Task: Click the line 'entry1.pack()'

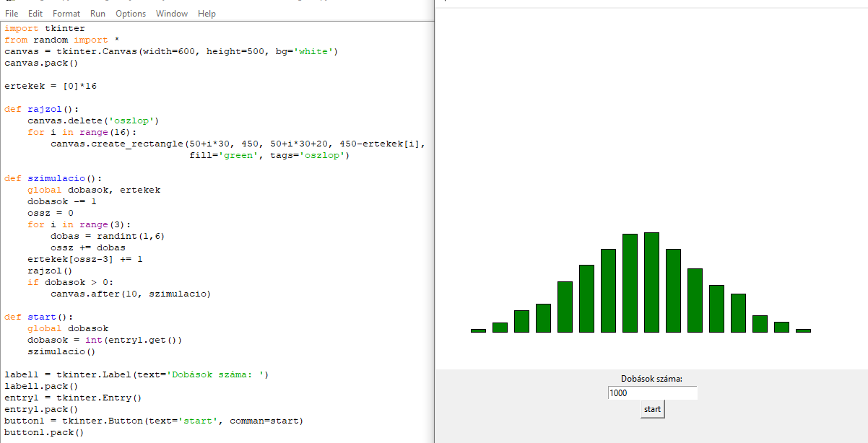Action: [42, 409]
